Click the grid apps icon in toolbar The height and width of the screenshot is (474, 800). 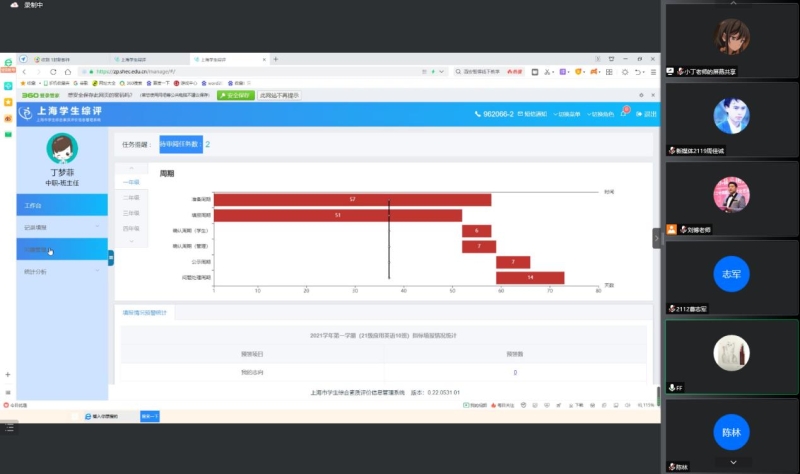609,72
